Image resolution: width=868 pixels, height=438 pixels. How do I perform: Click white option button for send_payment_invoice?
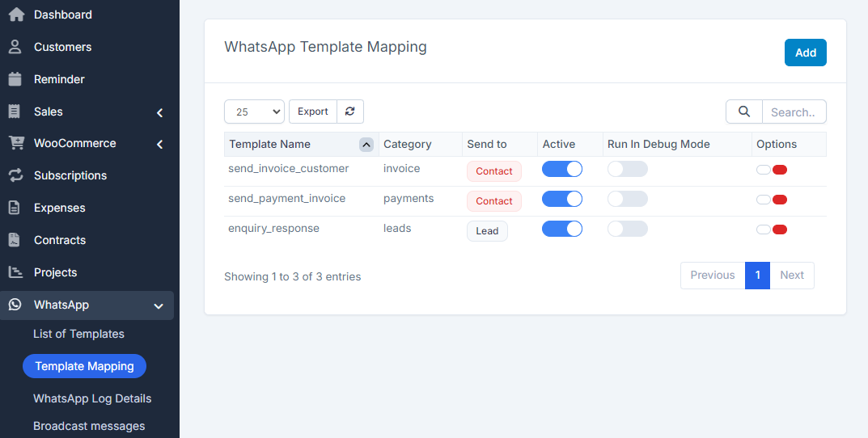pyautogui.click(x=764, y=200)
